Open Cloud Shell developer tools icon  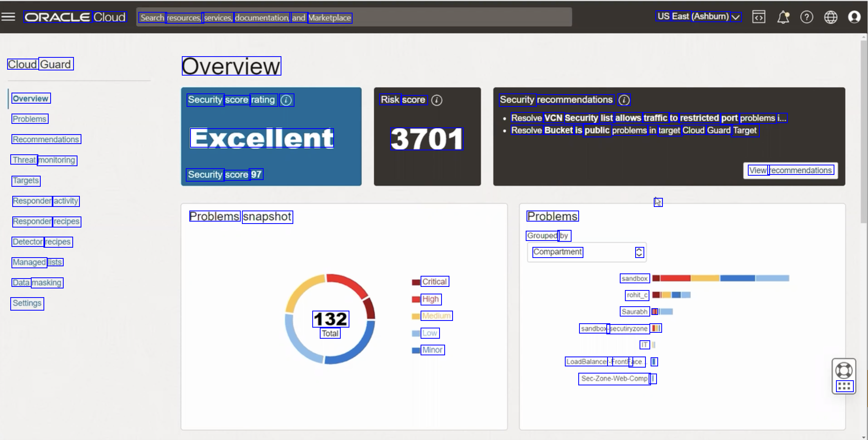(759, 17)
